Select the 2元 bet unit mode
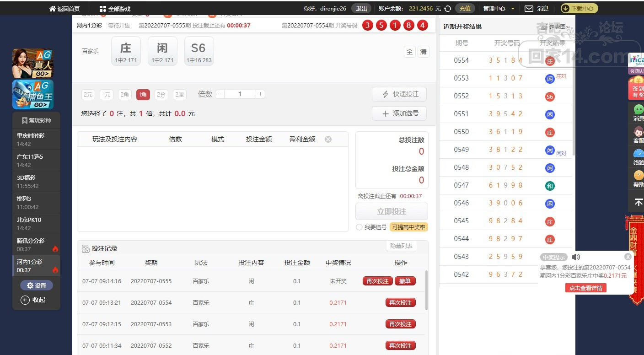 [x=88, y=95]
